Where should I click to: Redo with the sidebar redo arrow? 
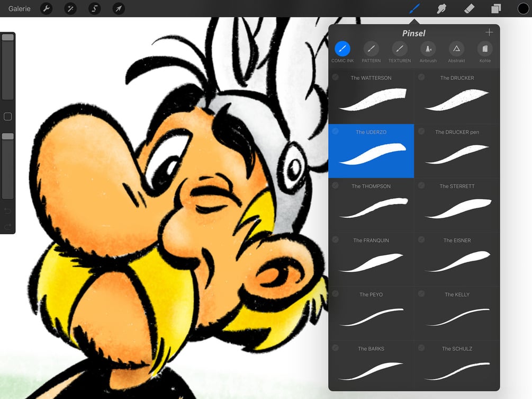tap(7, 226)
